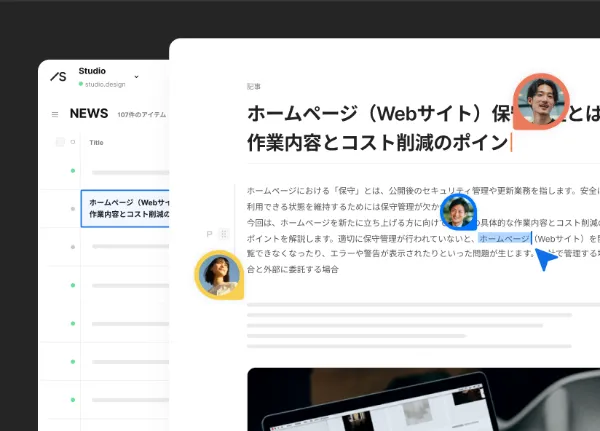Viewport: 600px width, 431px height.
Task: Click the grey status dot of selected row
Action: [73, 209]
